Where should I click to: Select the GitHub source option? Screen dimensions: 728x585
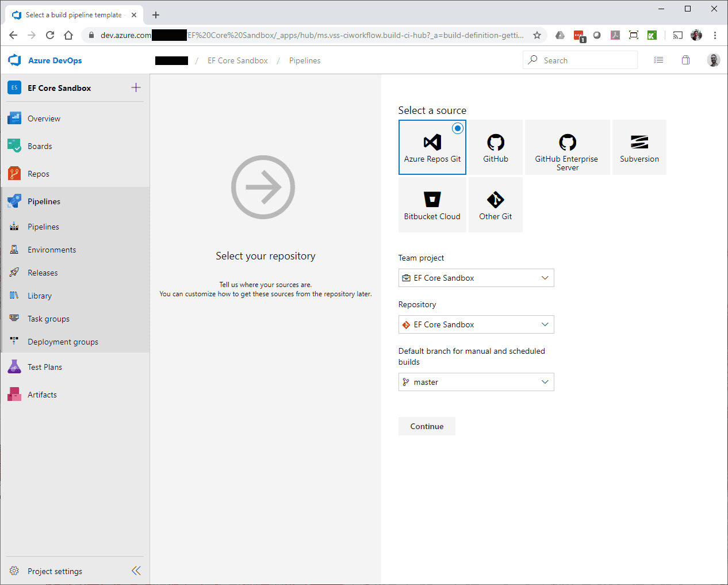click(495, 147)
